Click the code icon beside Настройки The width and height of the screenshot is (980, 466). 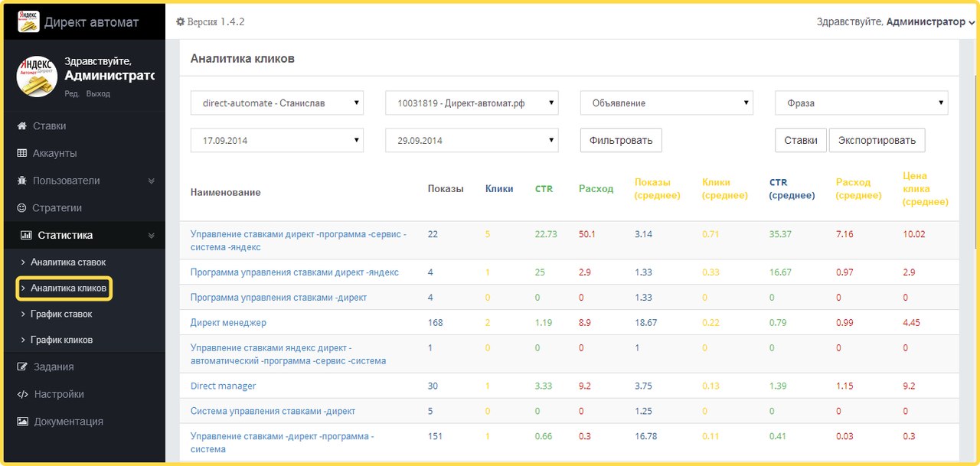pos(22,395)
